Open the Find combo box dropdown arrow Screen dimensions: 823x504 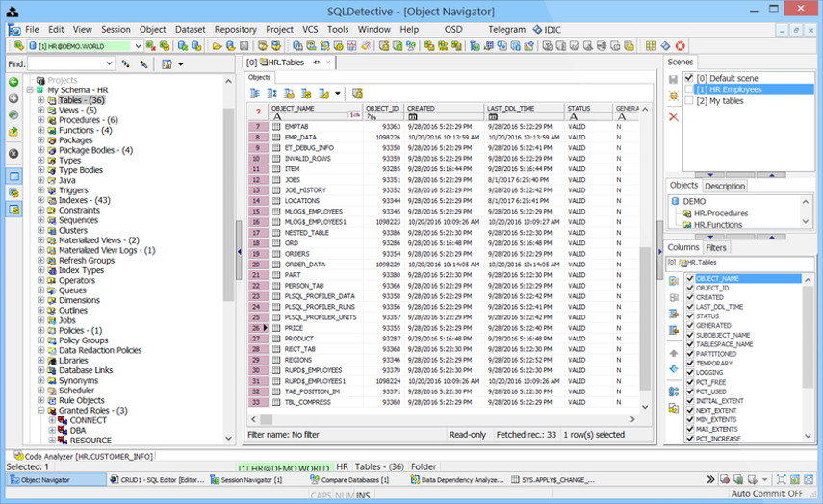[x=109, y=64]
